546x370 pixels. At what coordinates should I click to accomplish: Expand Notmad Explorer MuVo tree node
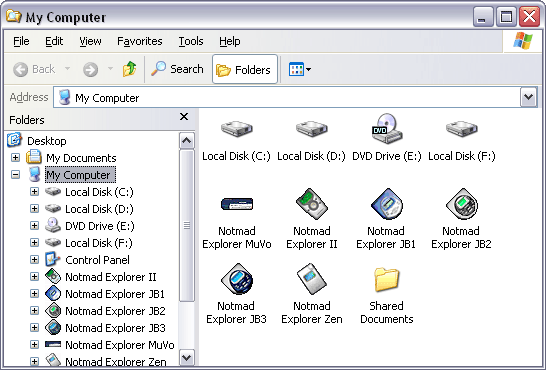34,344
